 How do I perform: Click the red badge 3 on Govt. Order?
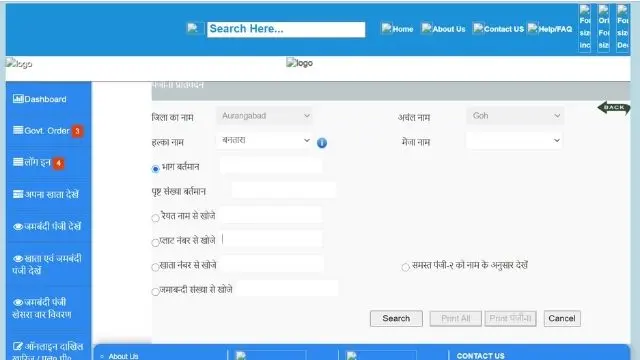(77, 131)
